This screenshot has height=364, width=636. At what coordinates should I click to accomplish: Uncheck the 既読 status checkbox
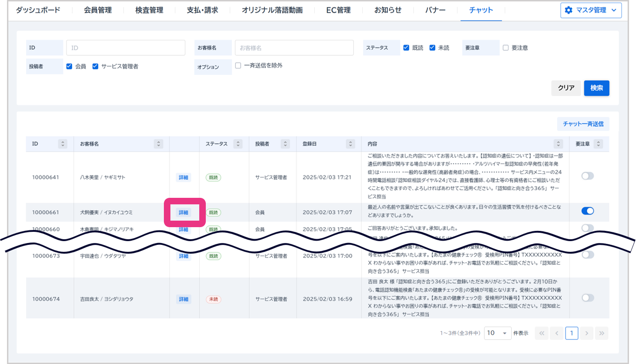[406, 47]
